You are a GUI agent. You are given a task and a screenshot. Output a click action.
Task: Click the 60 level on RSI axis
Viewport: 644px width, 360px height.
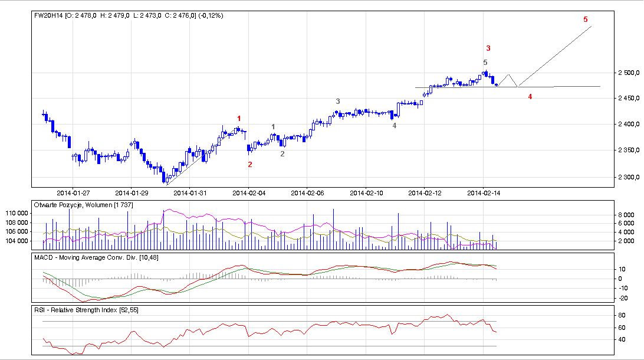point(622,328)
